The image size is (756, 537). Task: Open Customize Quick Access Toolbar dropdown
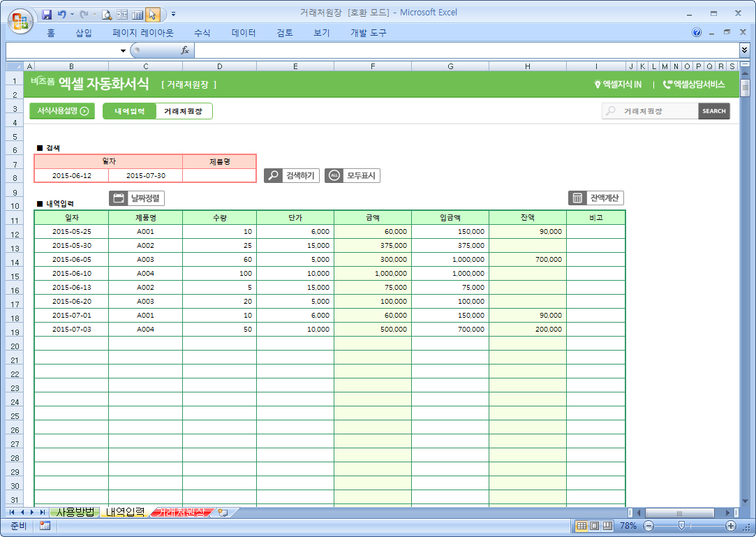tap(173, 14)
